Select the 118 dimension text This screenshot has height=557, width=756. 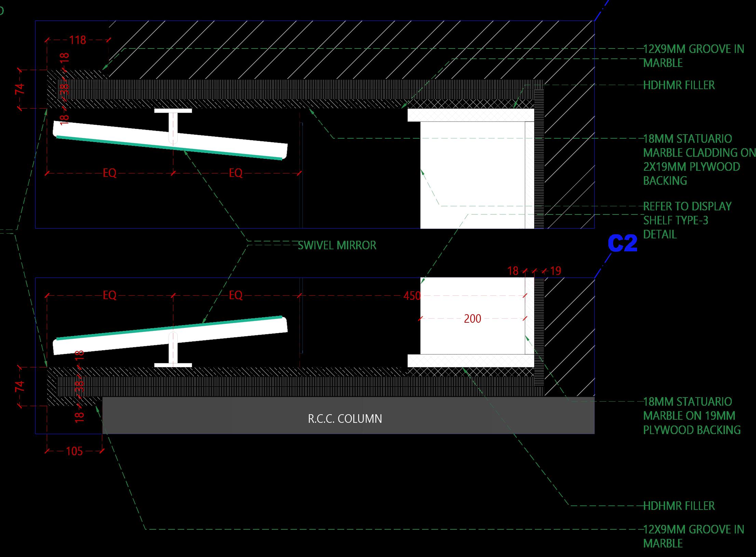click(78, 40)
